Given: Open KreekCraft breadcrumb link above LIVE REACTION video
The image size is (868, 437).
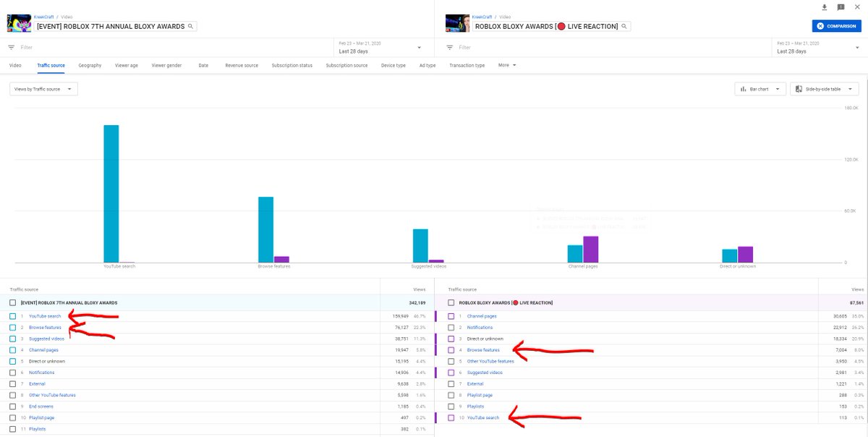Looking at the screenshot, I should tap(481, 16).
